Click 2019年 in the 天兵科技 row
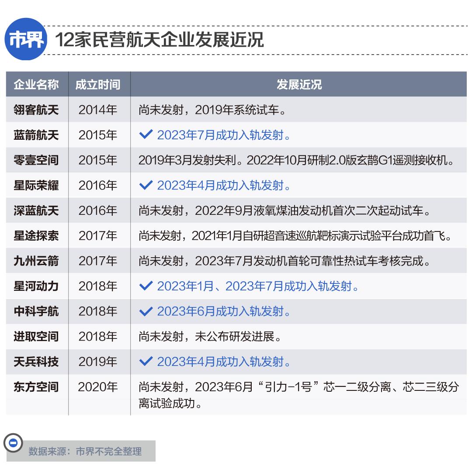The image size is (472, 476). tap(98, 362)
